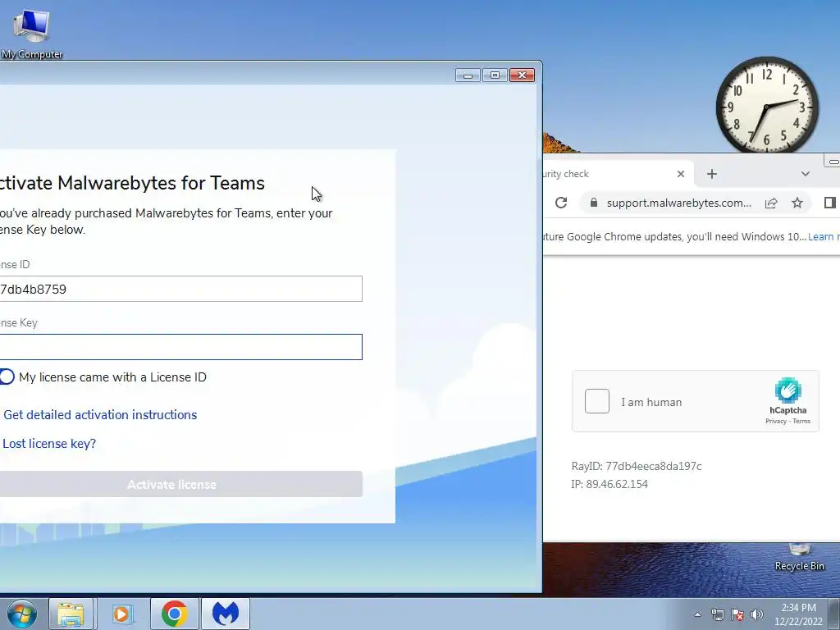Click the RayID text line

click(x=637, y=466)
